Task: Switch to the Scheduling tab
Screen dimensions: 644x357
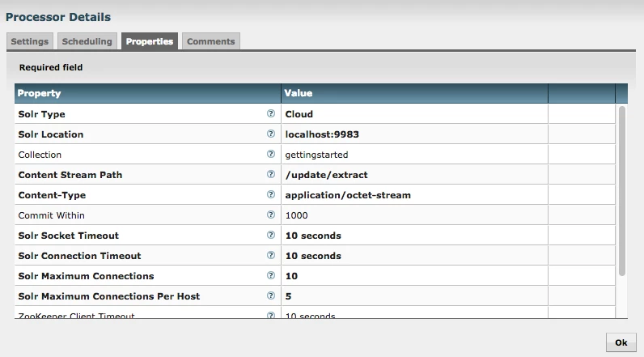Action: tap(87, 41)
